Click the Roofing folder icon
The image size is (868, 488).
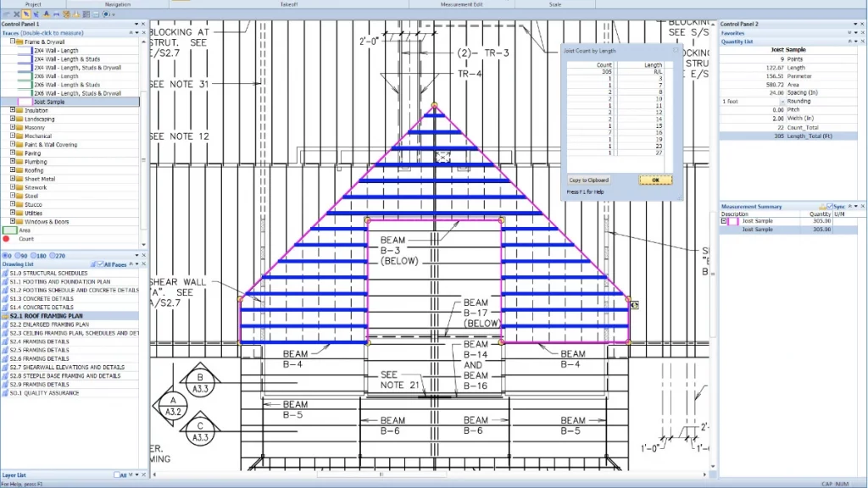pyautogui.click(x=19, y=170)
